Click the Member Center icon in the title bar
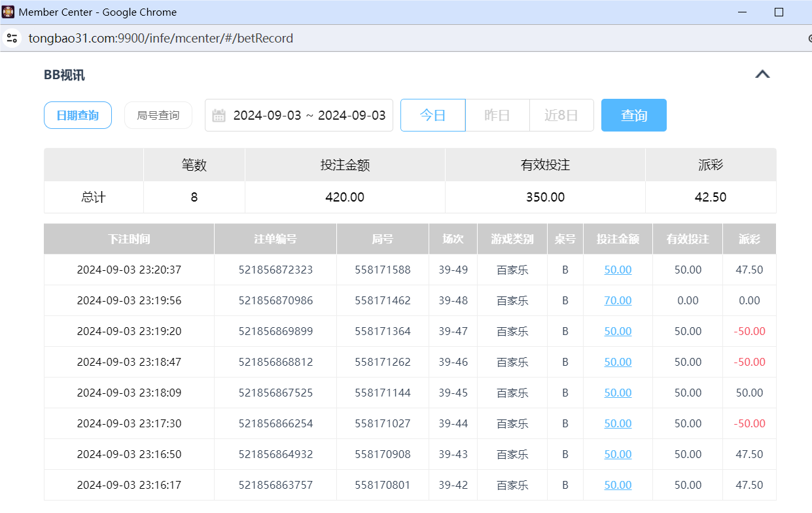The height and width of the screenshot is (513, 812). (x=9, y=11)
